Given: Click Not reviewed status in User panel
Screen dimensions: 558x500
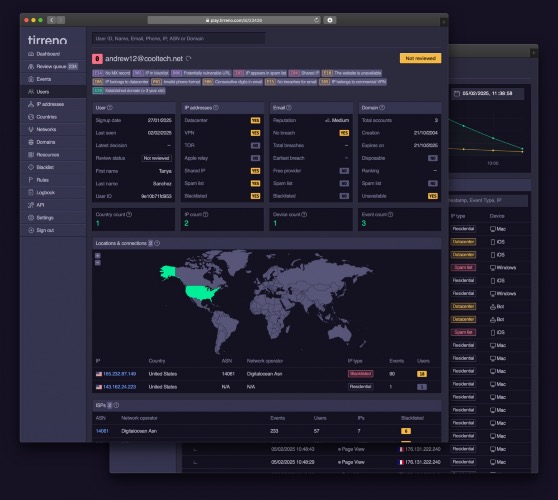Looking at the screenshot, I should (x=157, y=158).
